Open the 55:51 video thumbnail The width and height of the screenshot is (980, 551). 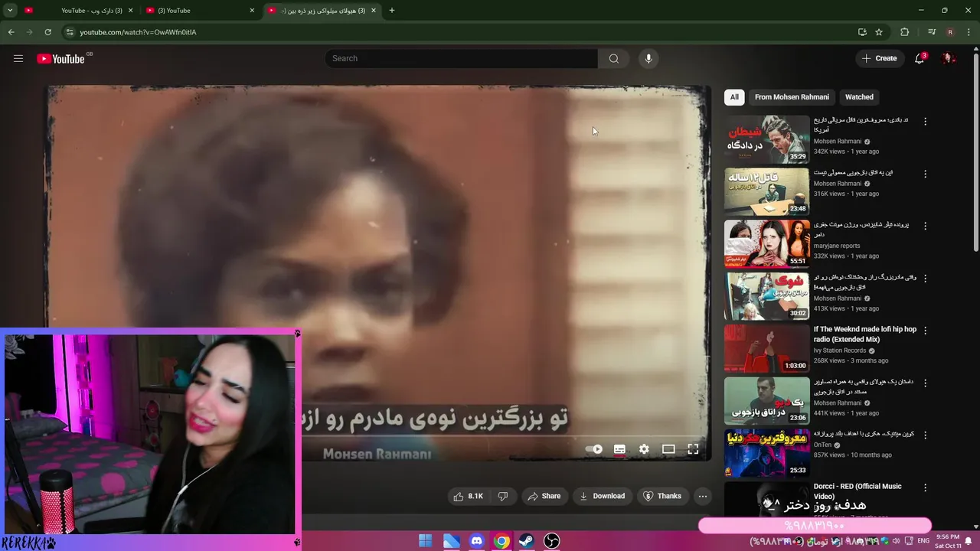coord(766,243)
